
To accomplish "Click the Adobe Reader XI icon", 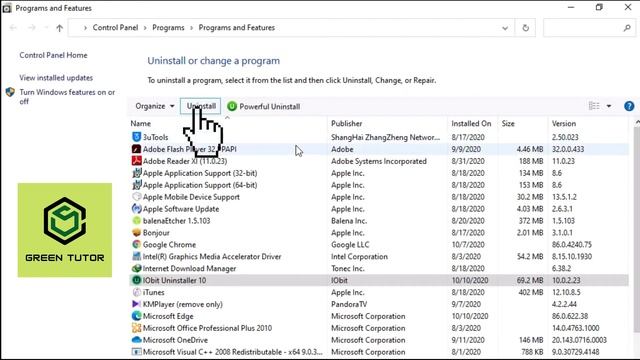I will click(136, 161).
